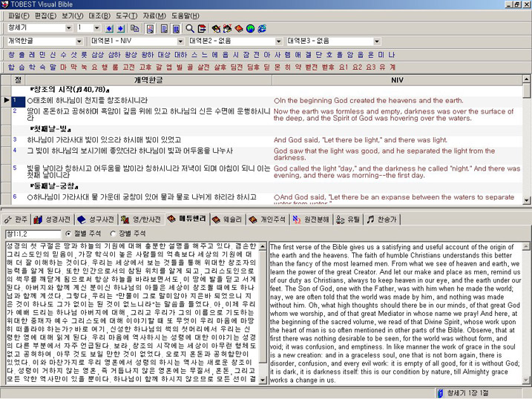Open the 대역본3 - 없음 dropdown
The image size is (532, 399).
tap(377, 42)
